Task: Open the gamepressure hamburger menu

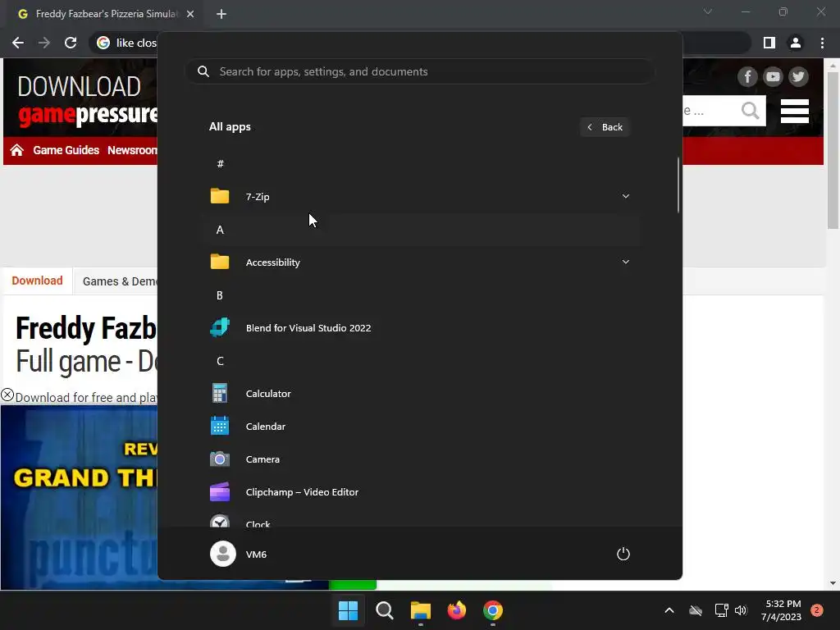Action: point(794,111)
